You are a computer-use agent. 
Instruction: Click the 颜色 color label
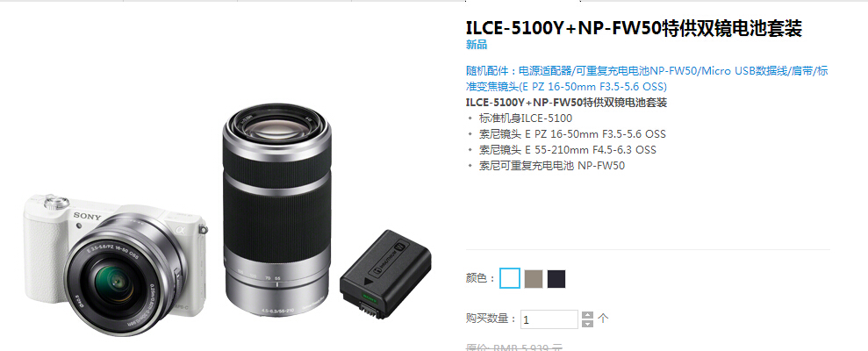pyautogui.click(x=480, y=278)
